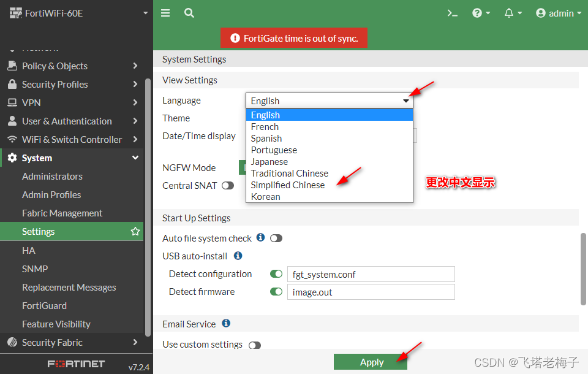Open the FortiWiFi-60E device dropdown arrow

[x=146, y=13]
